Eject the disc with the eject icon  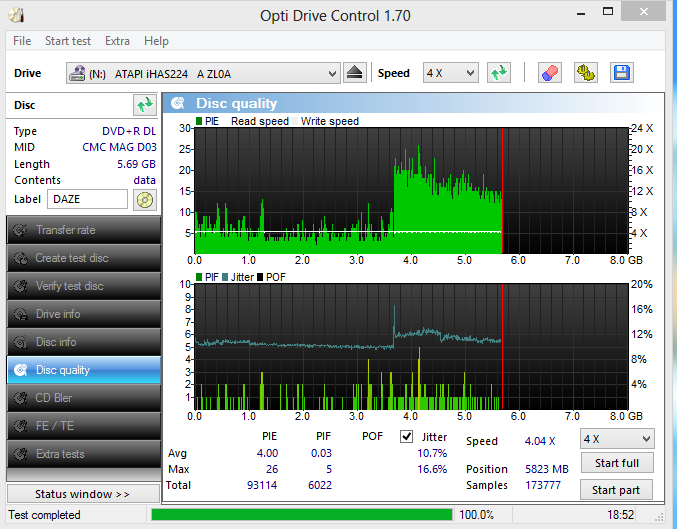354,73
